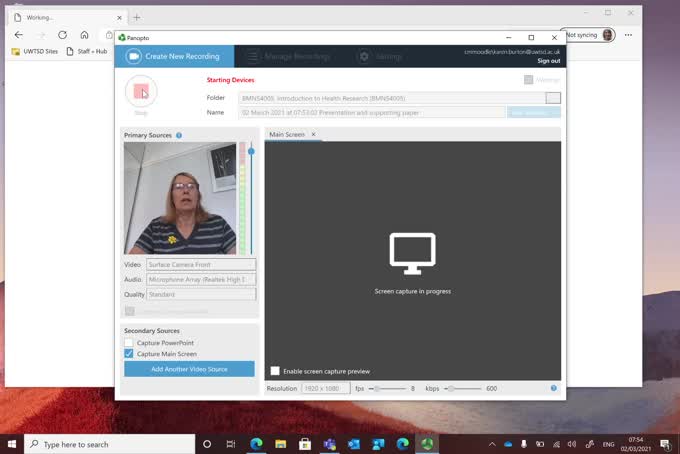
Task: Open Microsoft Teams from the taskbar
Action: [x=329, y=443]
